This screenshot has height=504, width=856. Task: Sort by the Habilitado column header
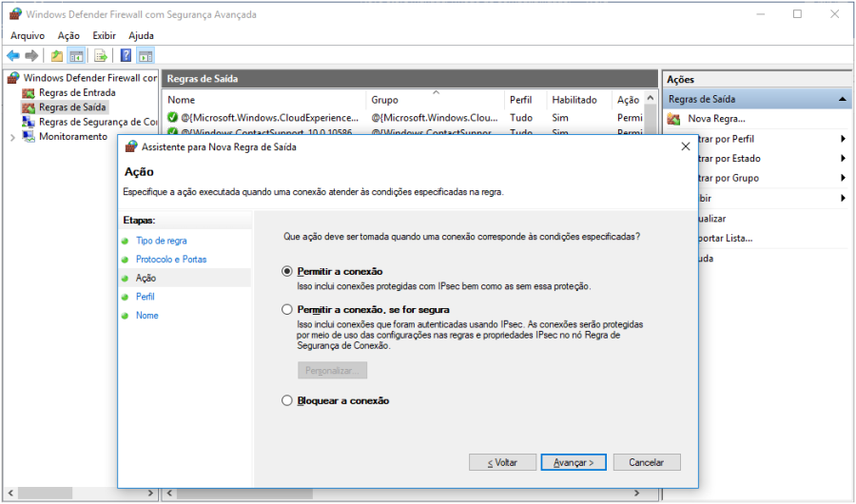tap(579, 100)
